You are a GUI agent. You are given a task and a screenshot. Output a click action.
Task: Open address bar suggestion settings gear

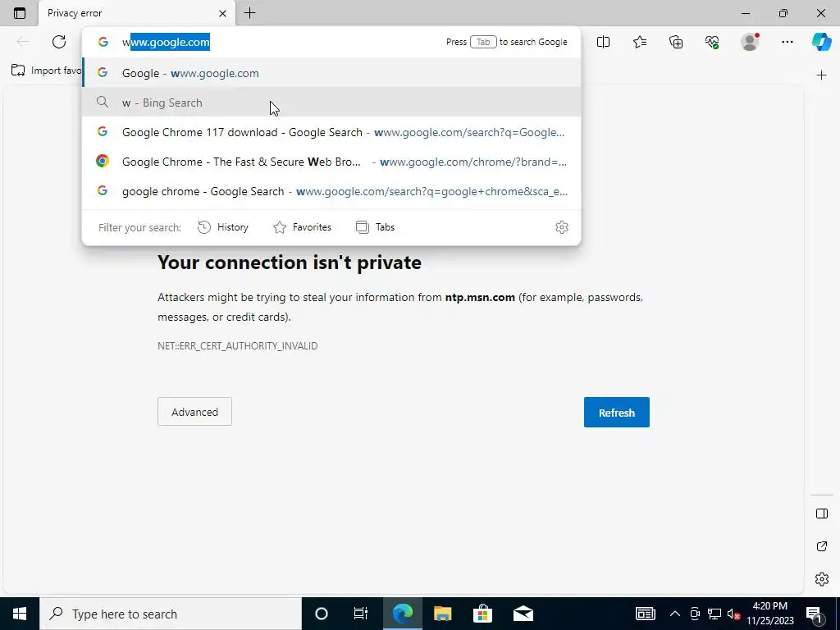tap(561, 227)
